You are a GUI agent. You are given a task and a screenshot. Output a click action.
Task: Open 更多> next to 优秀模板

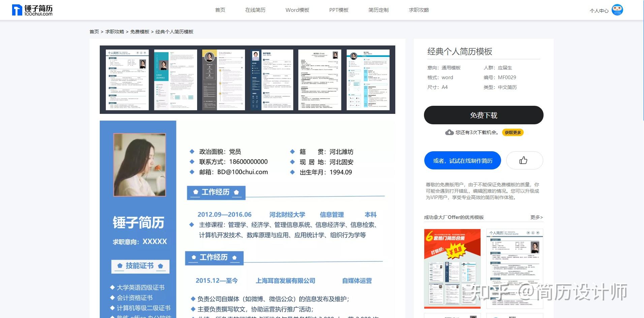(x=536, y=217)
